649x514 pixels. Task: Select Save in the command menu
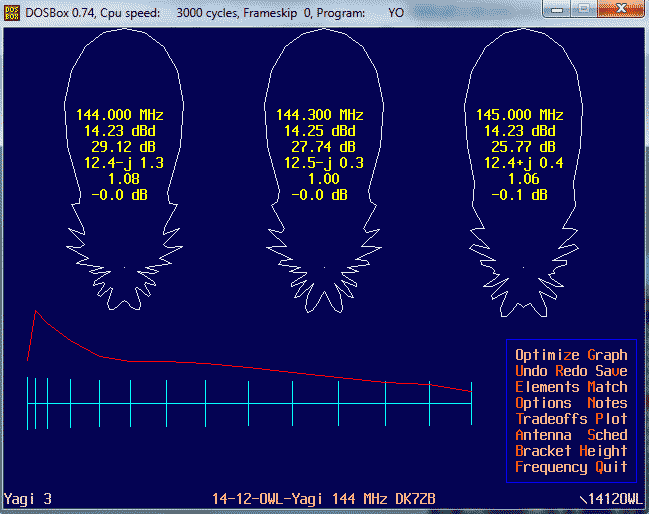coord(611,371)
